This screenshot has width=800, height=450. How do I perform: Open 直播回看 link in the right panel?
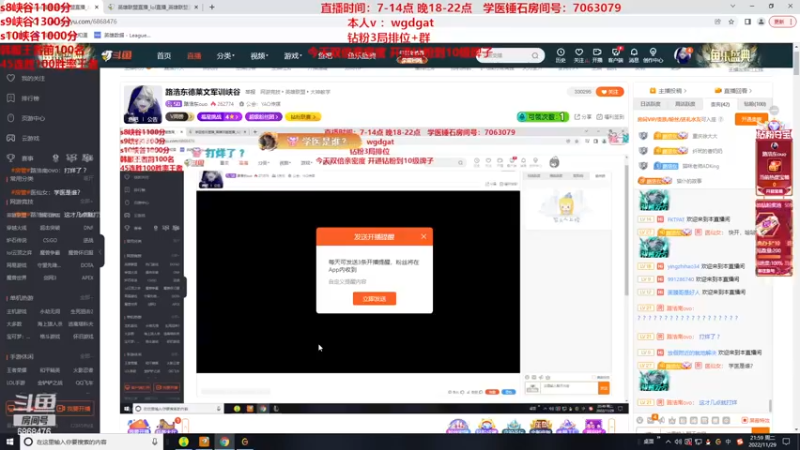[733, 91]
